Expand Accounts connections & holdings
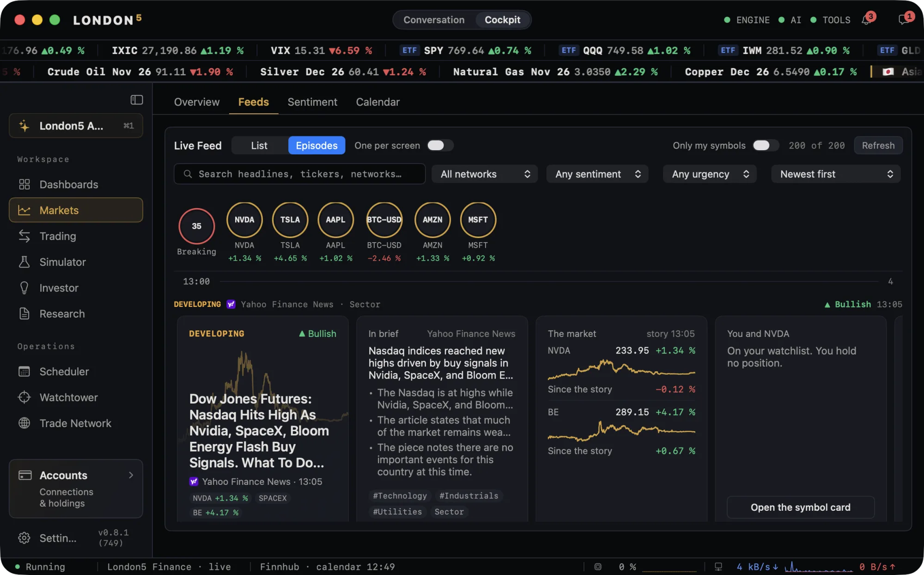The image size is (924, 575). tap(76, 489)
